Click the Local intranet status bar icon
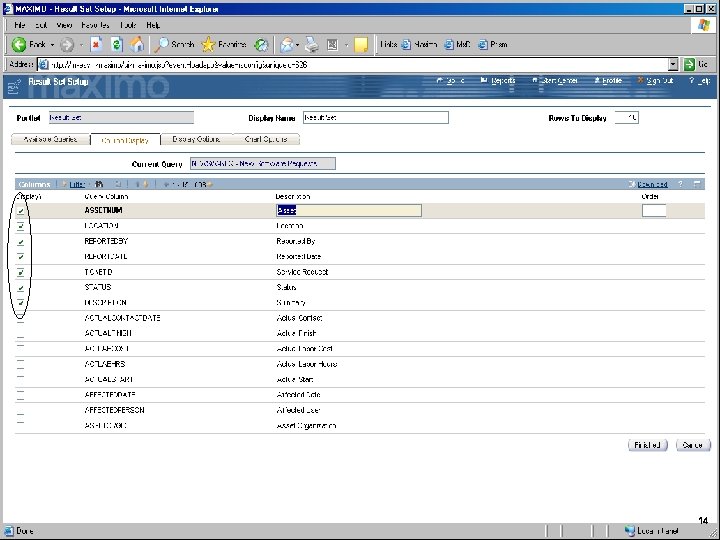This screenshot has height=540, width=720. tap(630, 531)
